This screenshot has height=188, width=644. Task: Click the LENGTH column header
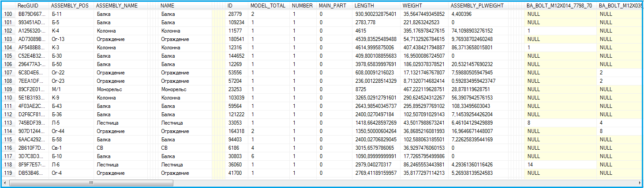point(364,6)
